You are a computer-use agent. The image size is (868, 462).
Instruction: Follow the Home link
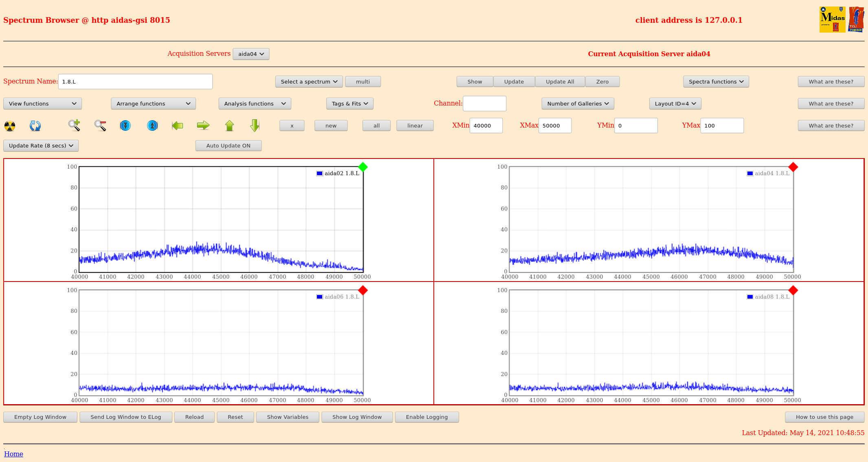point(13,454)
